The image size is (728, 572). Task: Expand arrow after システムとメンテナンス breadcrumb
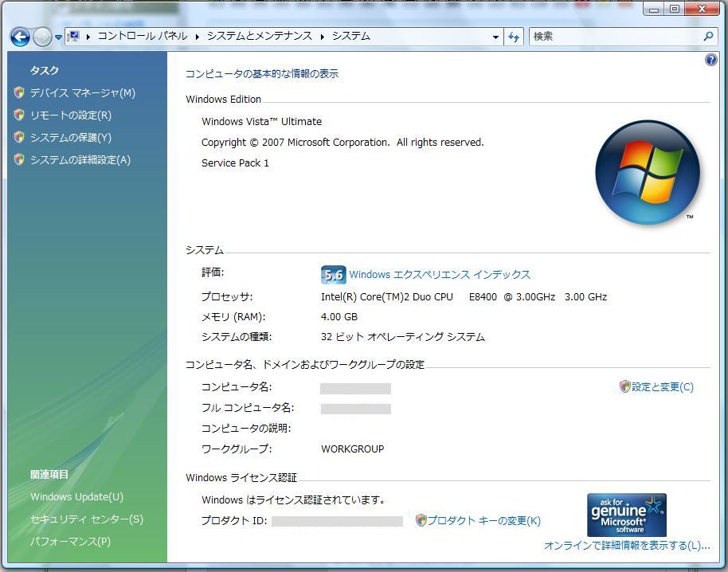tap(322, 37)
